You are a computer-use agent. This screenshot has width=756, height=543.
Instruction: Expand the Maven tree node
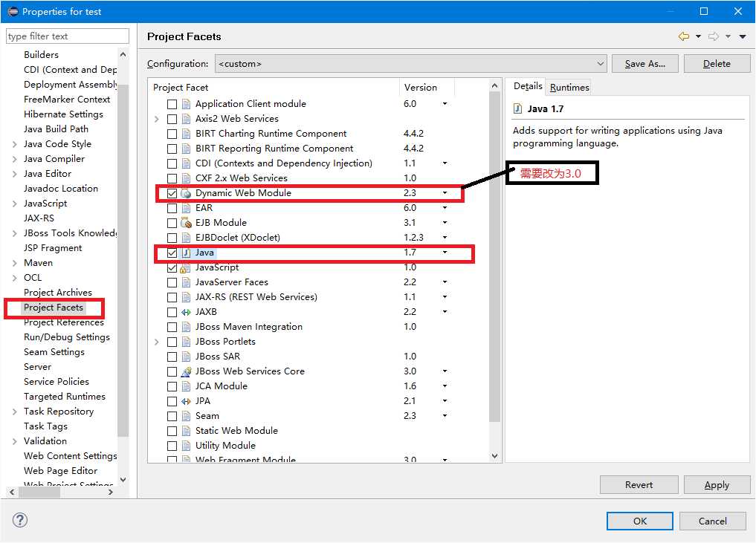pyautogui.click(x=14, y=263)
